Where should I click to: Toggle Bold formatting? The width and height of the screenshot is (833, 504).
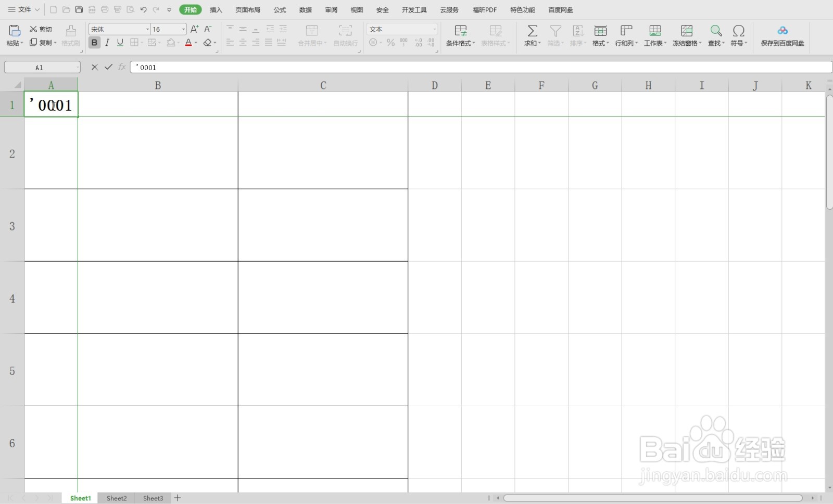94,43
